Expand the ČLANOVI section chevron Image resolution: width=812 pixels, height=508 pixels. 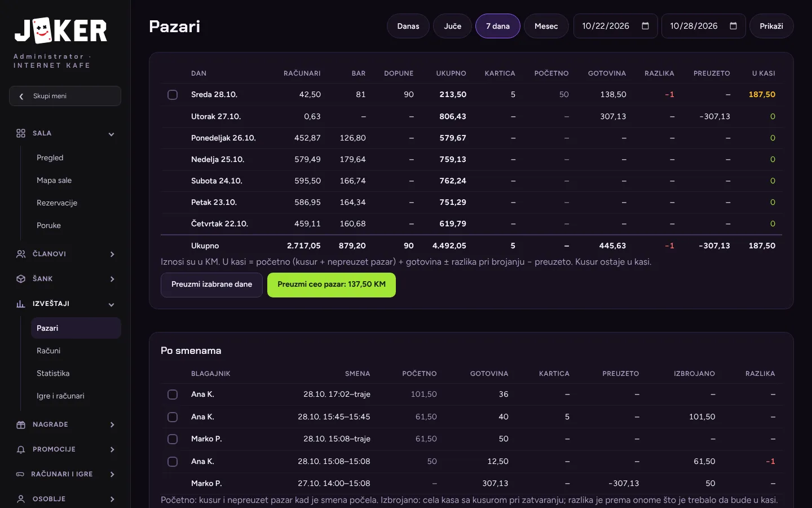(x=112, y=255)
